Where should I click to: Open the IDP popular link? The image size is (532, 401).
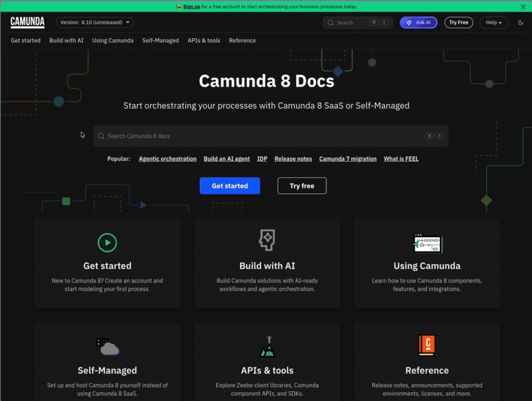click(262, 158)
